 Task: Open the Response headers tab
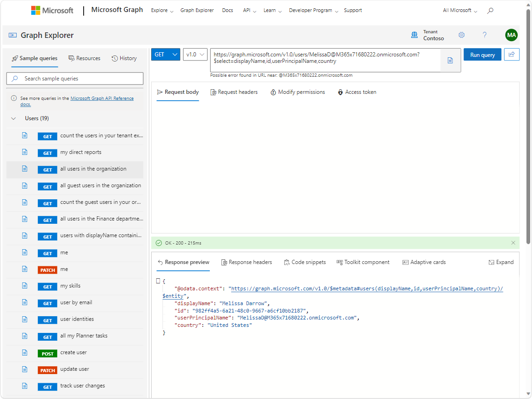(x=247, y=262)
